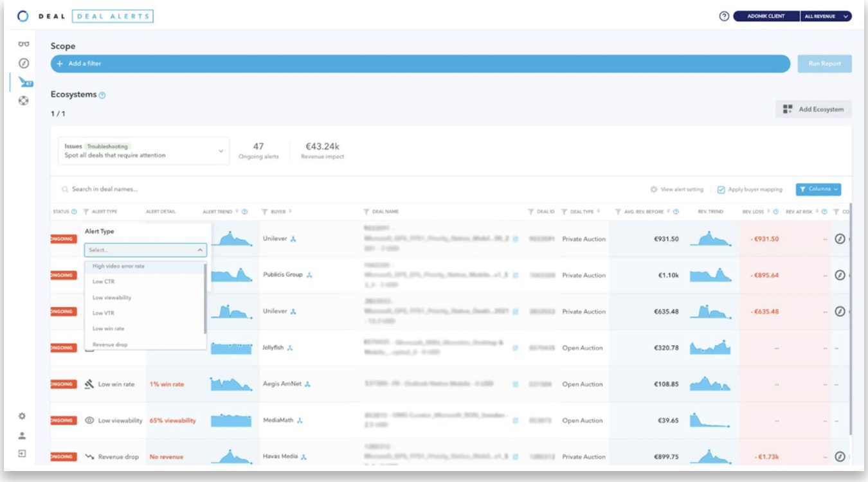Click compass icon in the €1.10k row
The image size is (868, 482).
point(840,275)
